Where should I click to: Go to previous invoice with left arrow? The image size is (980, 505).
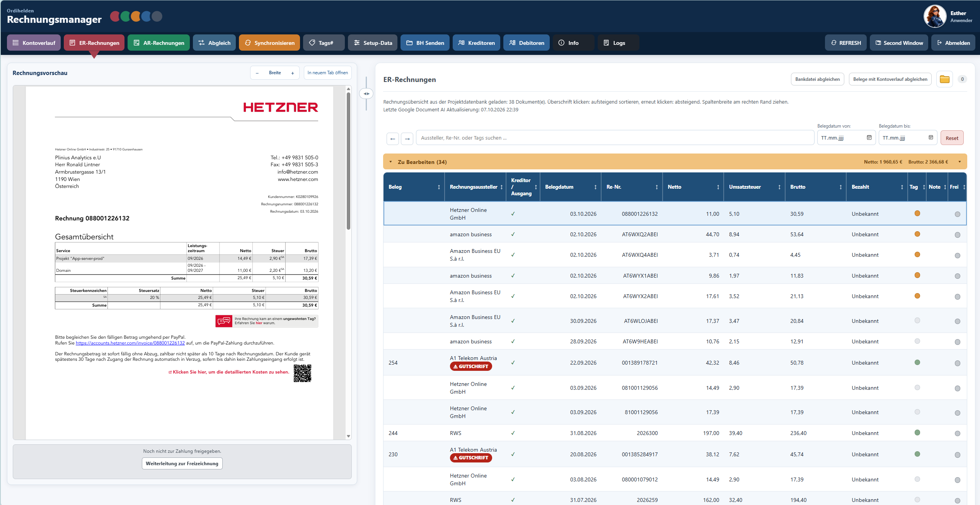[x=393, y=138]
